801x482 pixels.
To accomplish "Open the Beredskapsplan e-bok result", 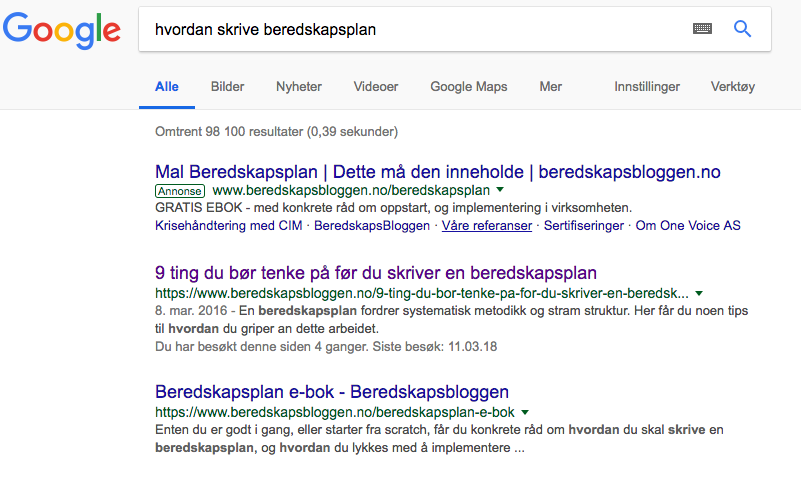I will tap(332, 391).
